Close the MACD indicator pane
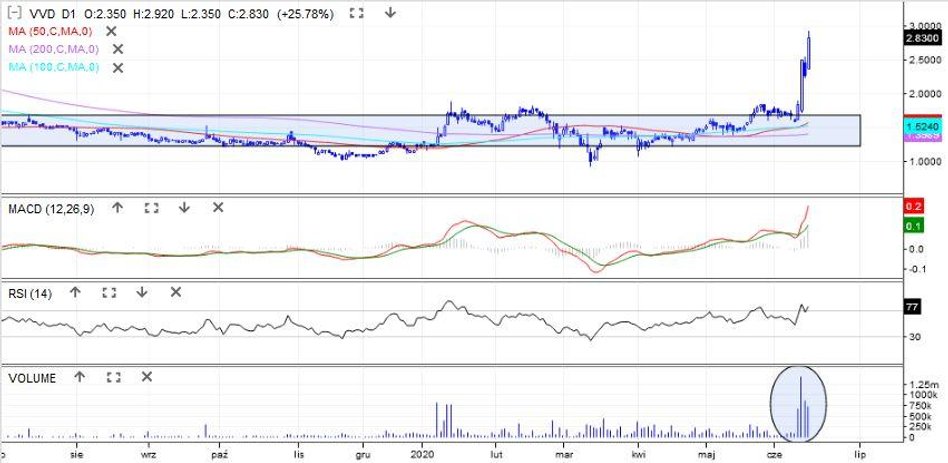Viewport: 948px width, 463px height. click(x=218, y=208)
